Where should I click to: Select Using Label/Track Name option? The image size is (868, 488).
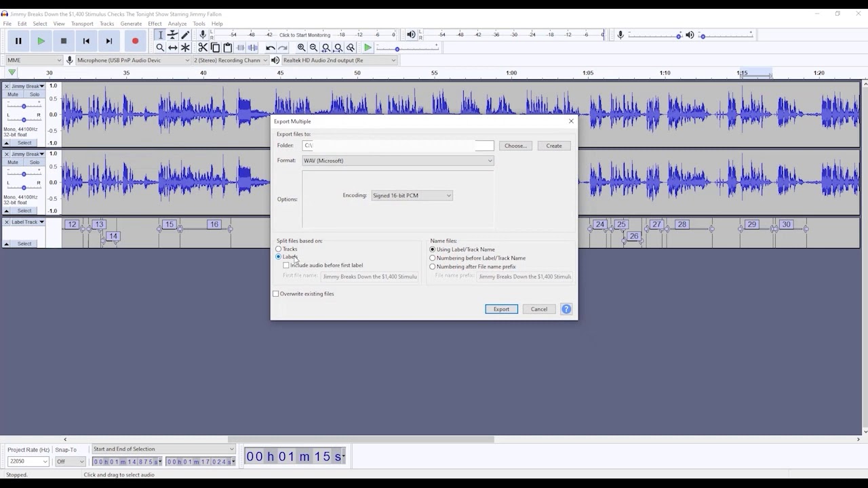[433, 249]
